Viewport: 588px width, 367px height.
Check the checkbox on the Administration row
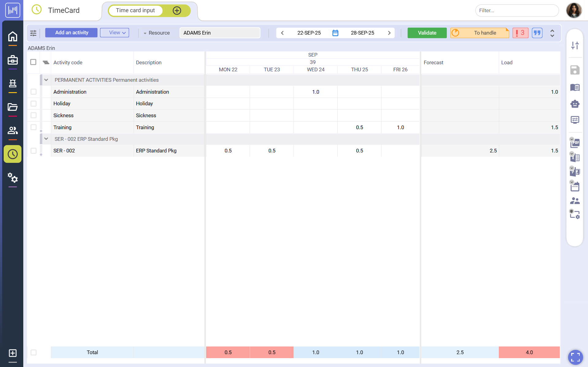click(33, 92)
